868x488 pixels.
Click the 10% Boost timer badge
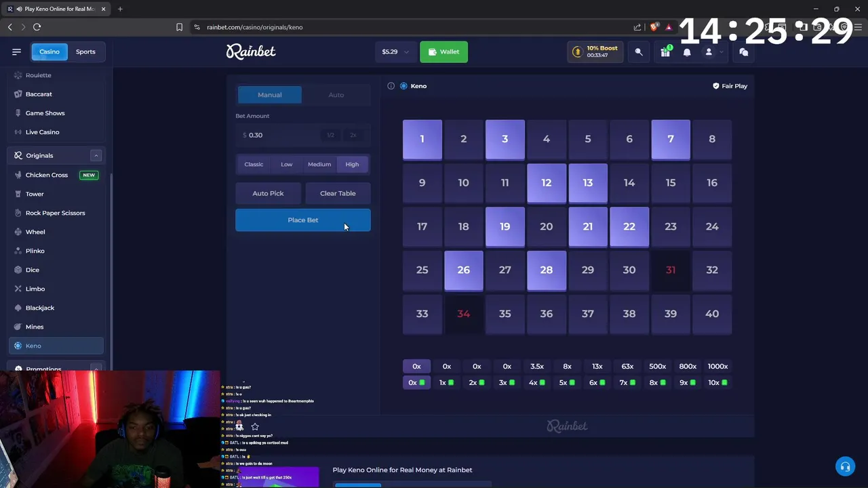click(x=595, y=52)
